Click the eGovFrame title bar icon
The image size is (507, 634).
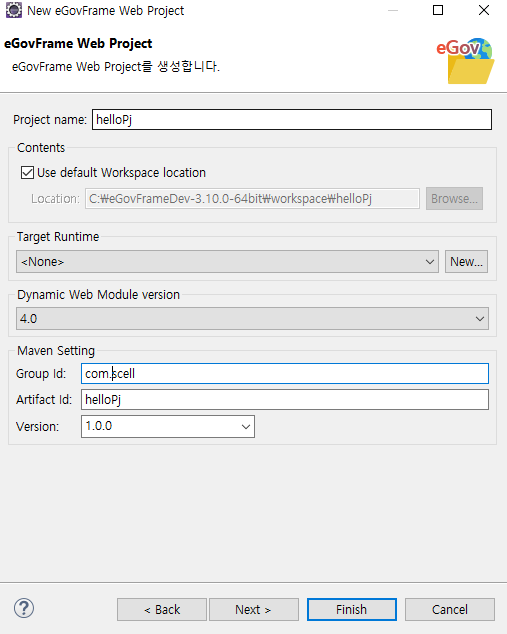point(14,10)
